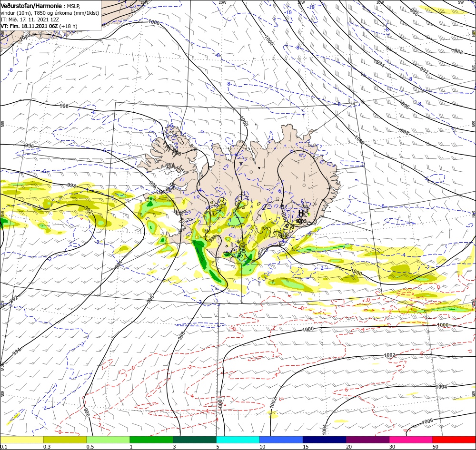This screenshot has height=450, width=476.
Task: Click the red 50+ mm legend swatch
Action: 454,440
